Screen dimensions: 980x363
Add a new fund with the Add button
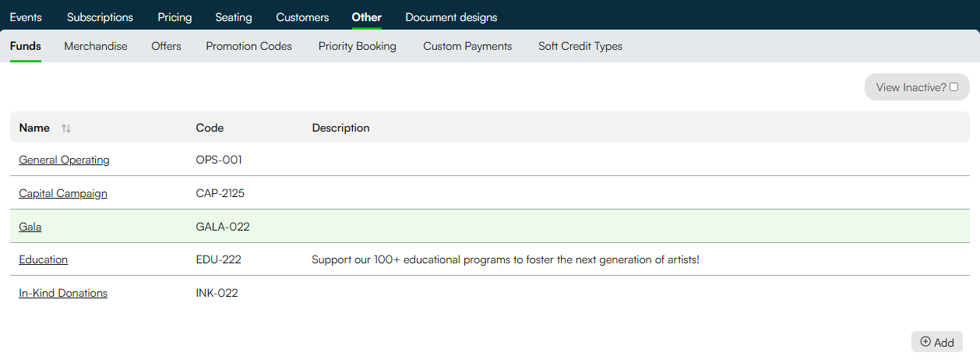[x=937, y=342]
